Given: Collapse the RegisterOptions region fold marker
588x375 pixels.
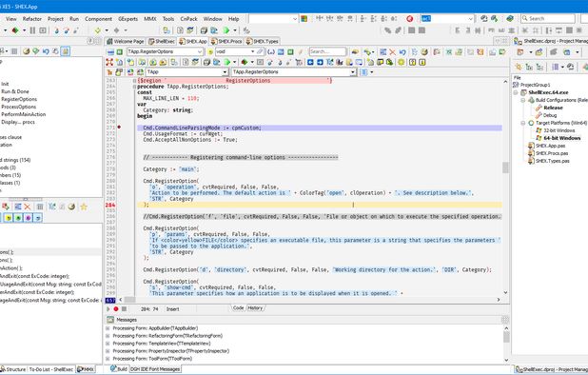Looking at the screenshot, I should [x=134, y=81].
